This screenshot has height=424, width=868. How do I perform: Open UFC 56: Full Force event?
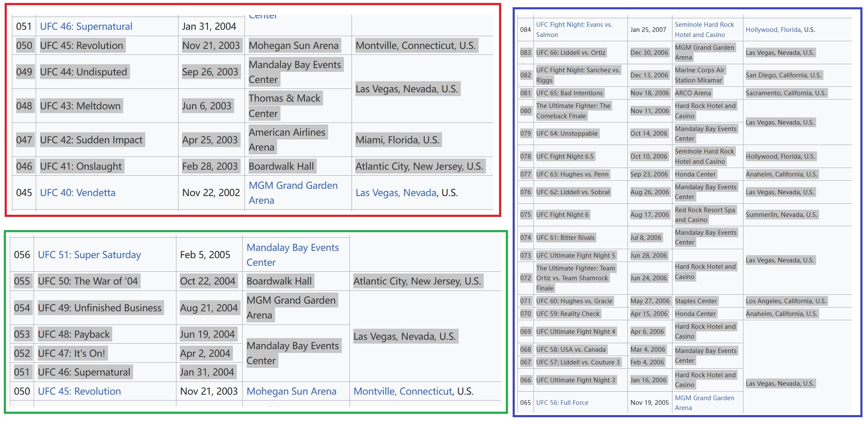pyautogui.click(x=562, y=402)
